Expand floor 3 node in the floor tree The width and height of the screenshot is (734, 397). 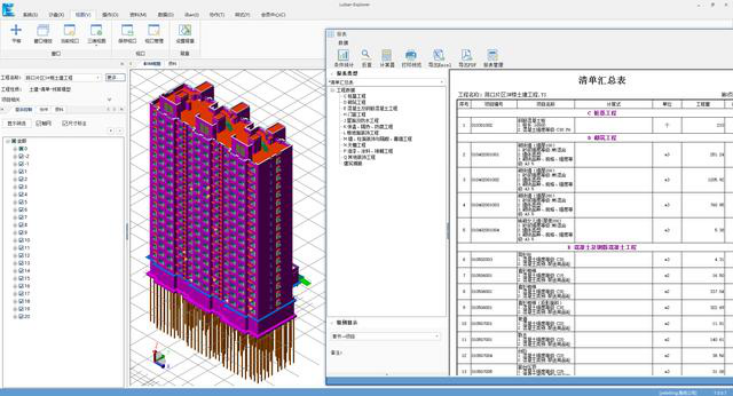[x=15, y=187]
